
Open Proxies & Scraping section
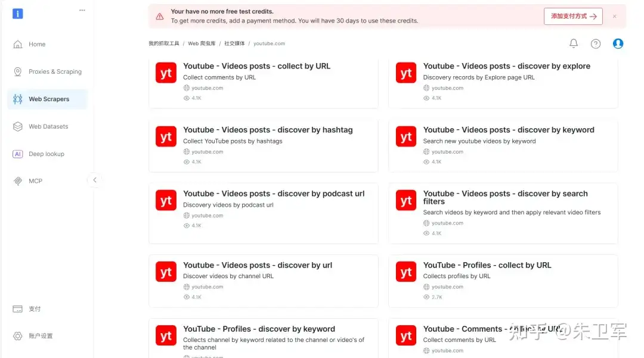48,71
